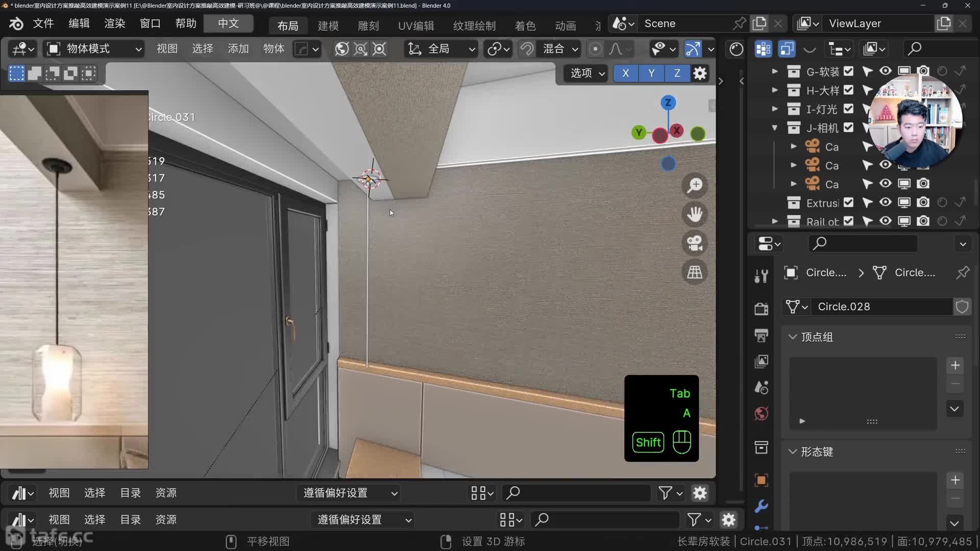
Task: Toggle camera view icon in viewport
Action: pos(694,243)
